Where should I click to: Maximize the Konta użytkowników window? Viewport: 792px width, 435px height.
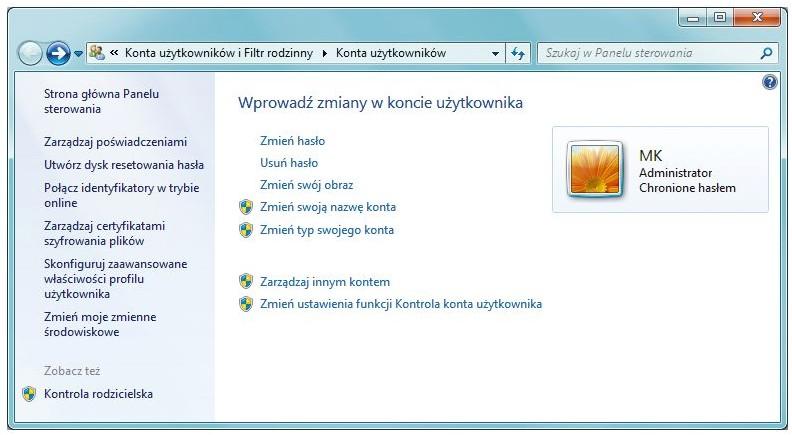click(x=720, y=18)
